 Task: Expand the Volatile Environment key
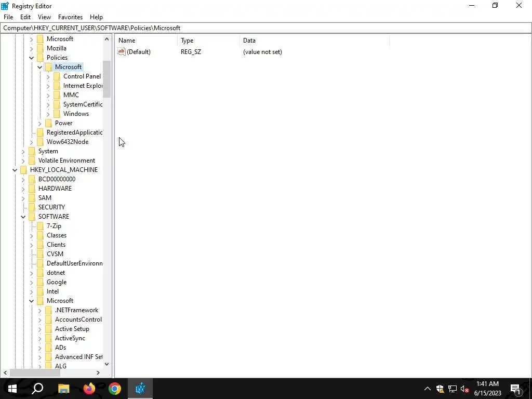[x=23, y=161]
